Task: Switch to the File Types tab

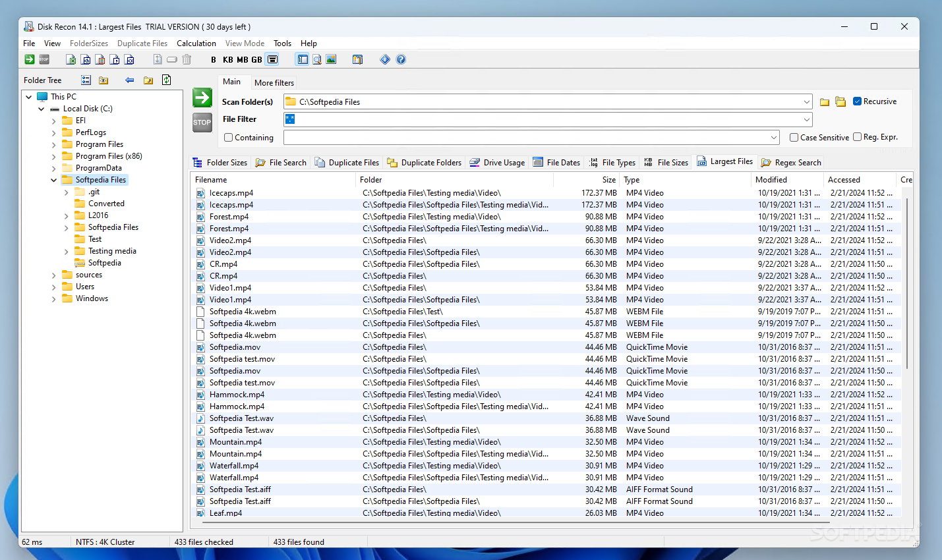Action: click(612, 163)
